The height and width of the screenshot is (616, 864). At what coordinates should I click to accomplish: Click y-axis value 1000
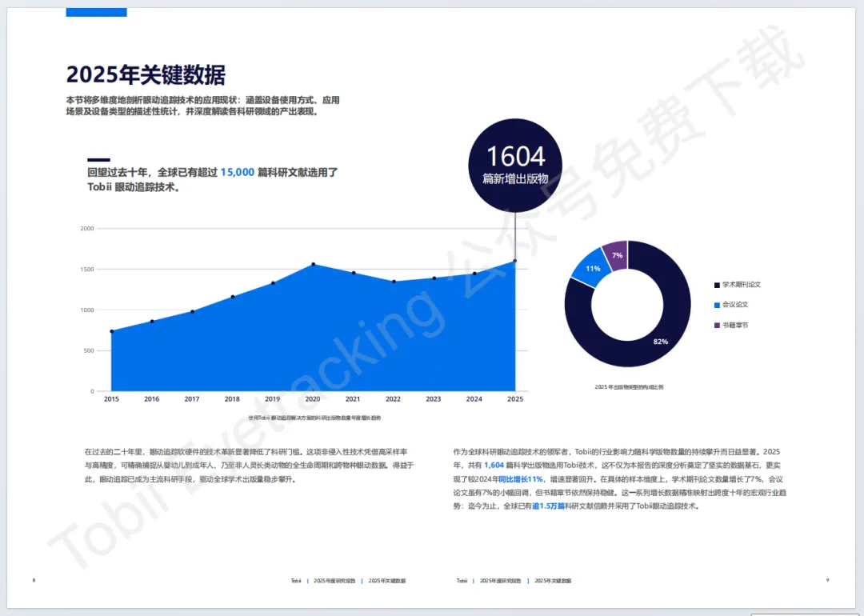[87, 310]
